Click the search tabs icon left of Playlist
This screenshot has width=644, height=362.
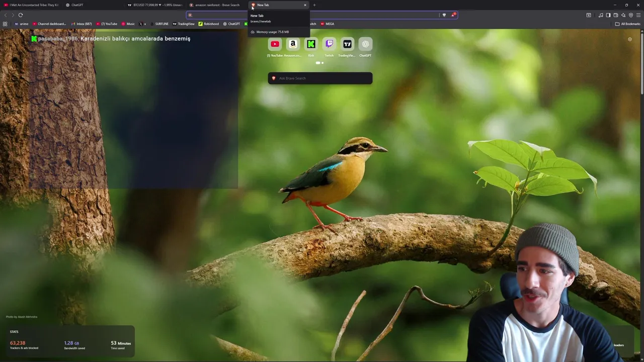click(589, 15)
